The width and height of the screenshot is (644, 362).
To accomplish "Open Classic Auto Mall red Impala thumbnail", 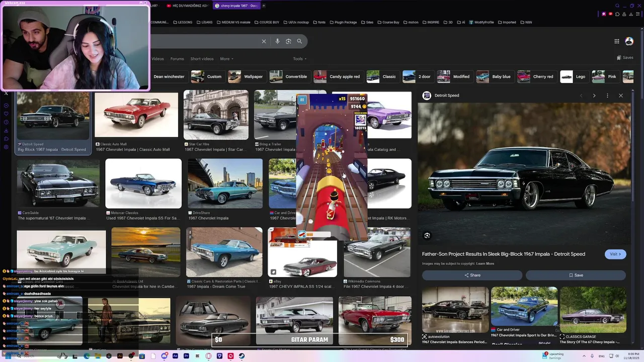I will point(136,115).
